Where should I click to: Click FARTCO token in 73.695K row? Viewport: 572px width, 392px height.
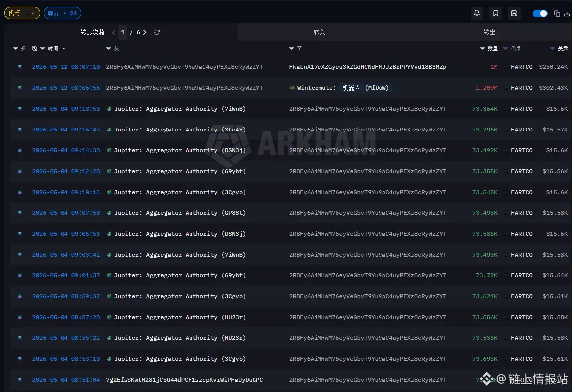pos(522,359)
